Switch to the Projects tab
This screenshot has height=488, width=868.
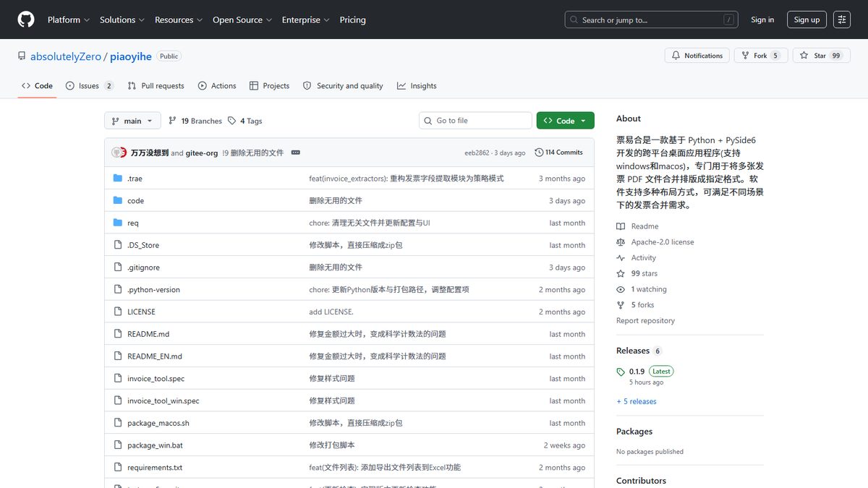pos(269,85)
